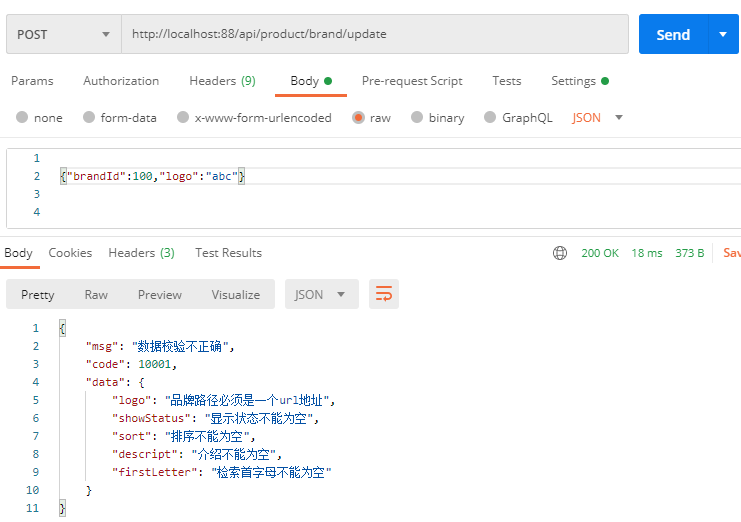Open the response JSON format dropdown
The height and width of the screenshot is (522, 741).
(x=321, y=294)
